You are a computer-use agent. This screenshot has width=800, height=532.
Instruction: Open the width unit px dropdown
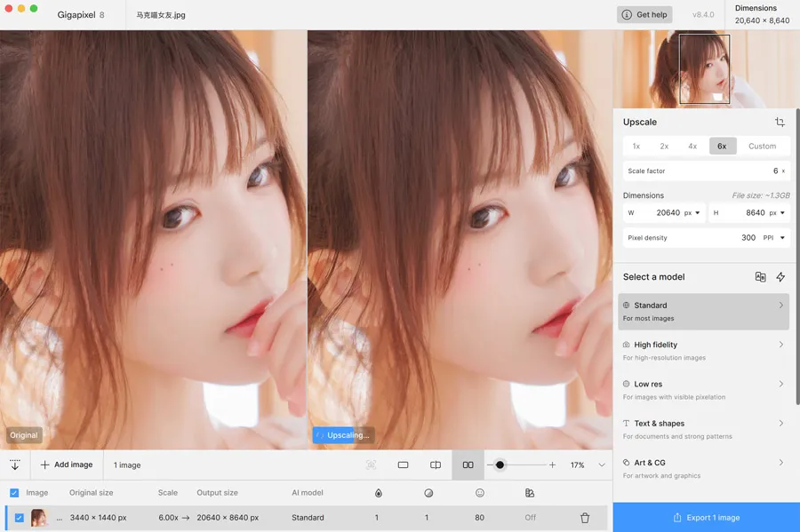click(692, 213)
